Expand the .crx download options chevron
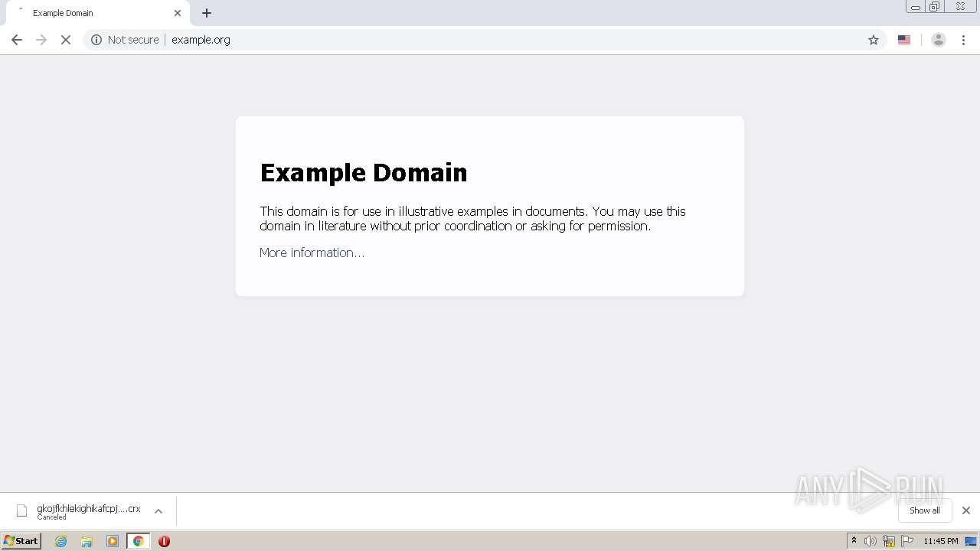Viewport: 980px width, 551px height. click(x=158, y=511)
